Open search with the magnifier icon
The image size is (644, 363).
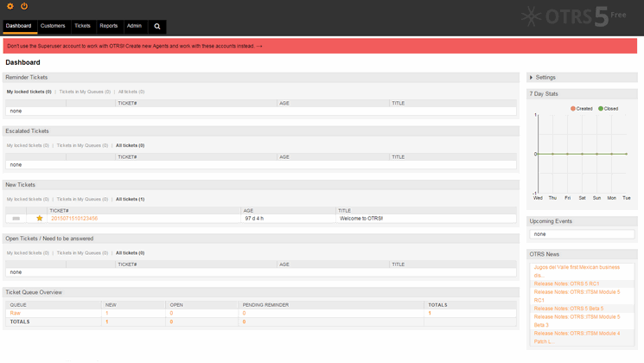tap(156, 26)
